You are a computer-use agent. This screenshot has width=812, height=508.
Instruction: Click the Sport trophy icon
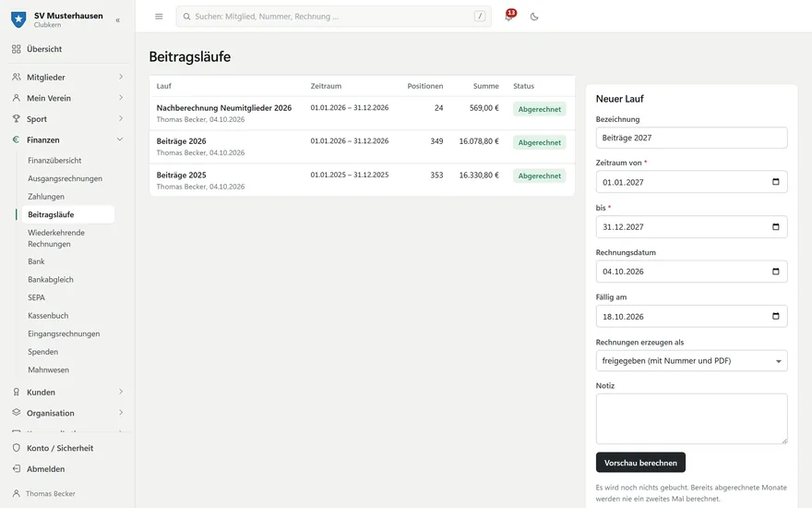(17, 119)
